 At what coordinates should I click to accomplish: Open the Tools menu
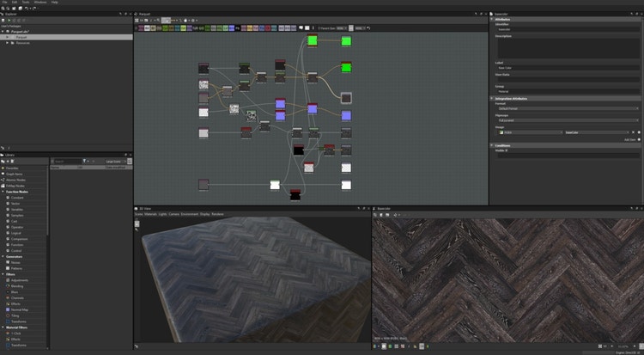pyautogui.click(x=24, y=3)
